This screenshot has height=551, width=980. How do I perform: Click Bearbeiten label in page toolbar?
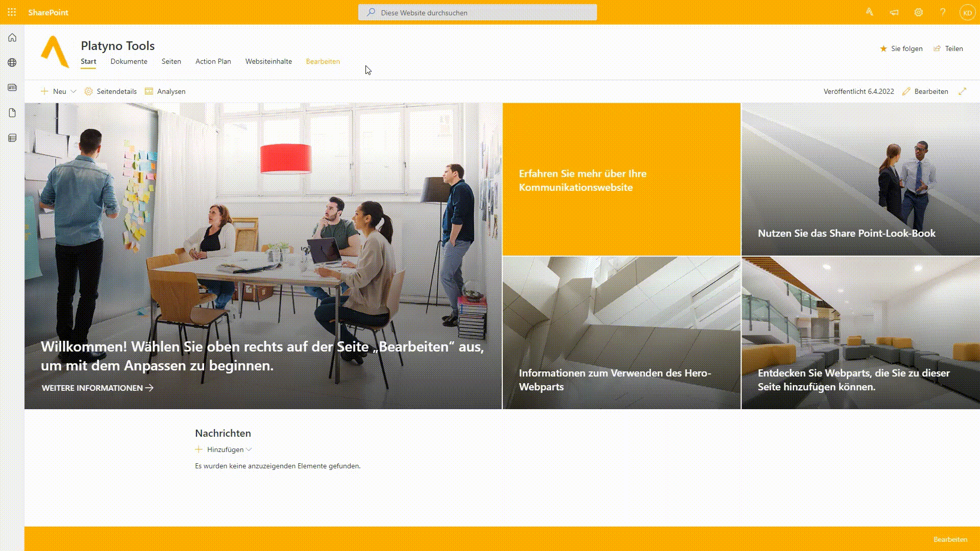click(931, 91)
